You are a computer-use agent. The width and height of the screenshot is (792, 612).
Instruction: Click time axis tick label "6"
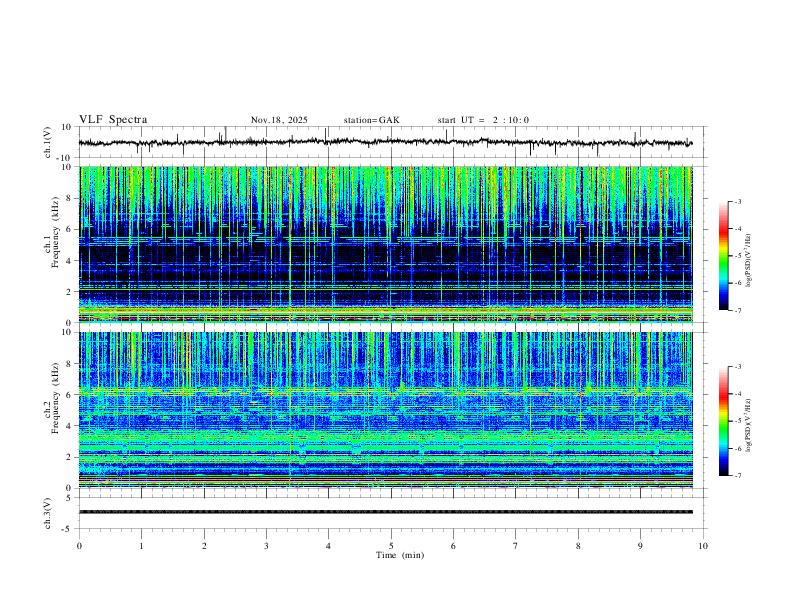tap(453, 546)
